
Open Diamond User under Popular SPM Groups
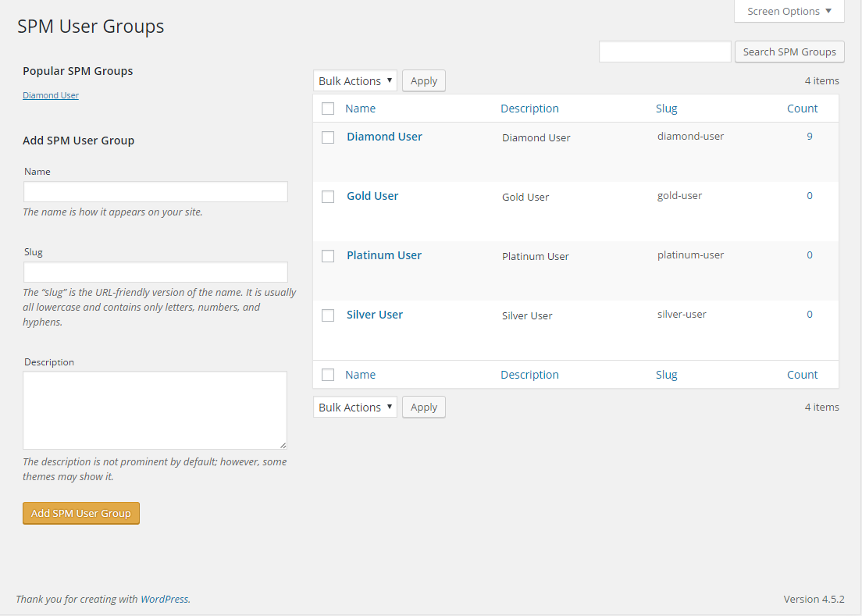click(51, 95)
